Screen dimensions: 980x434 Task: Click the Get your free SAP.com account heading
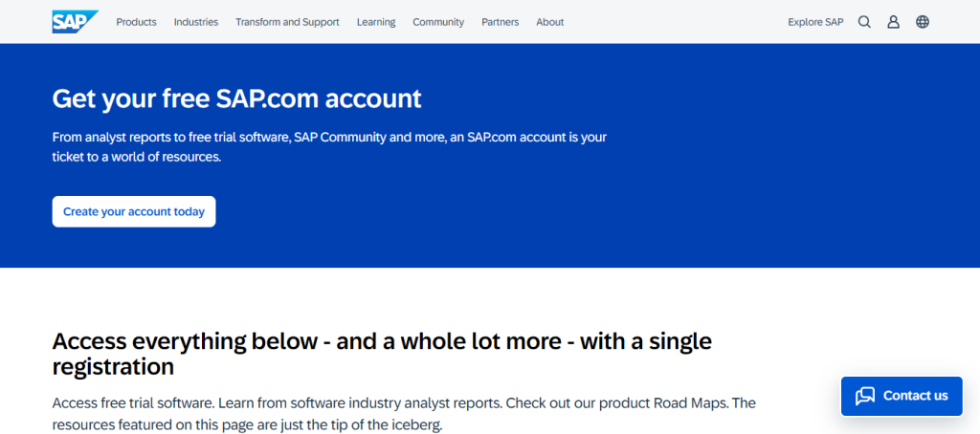(x=237, y=99)
